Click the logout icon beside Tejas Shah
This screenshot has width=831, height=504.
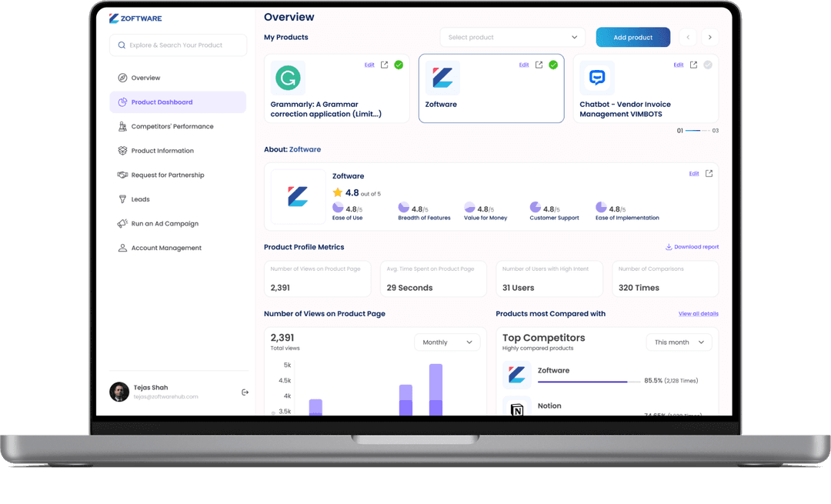pos(245,392)
